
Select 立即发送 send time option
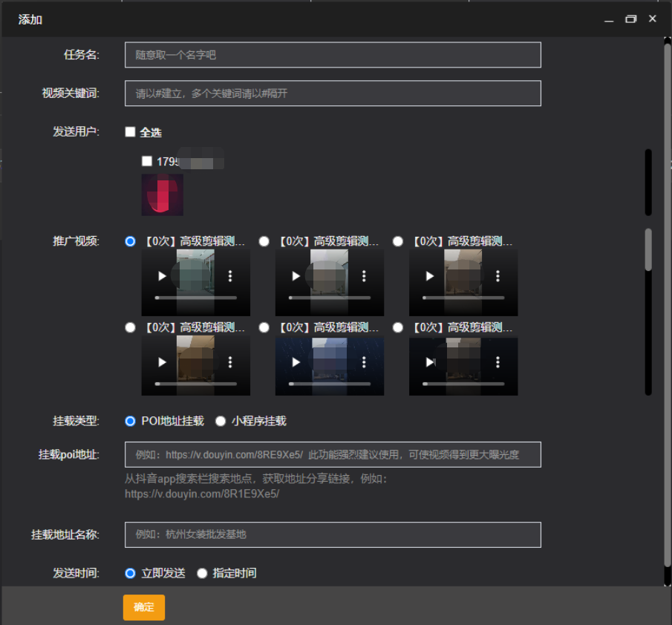[x=130, y=573]
